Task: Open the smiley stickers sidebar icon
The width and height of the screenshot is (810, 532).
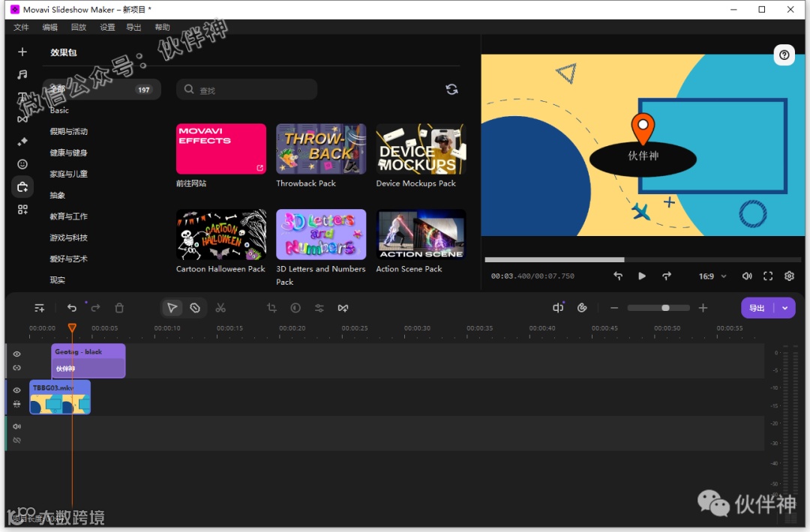Action: point(22,164)
